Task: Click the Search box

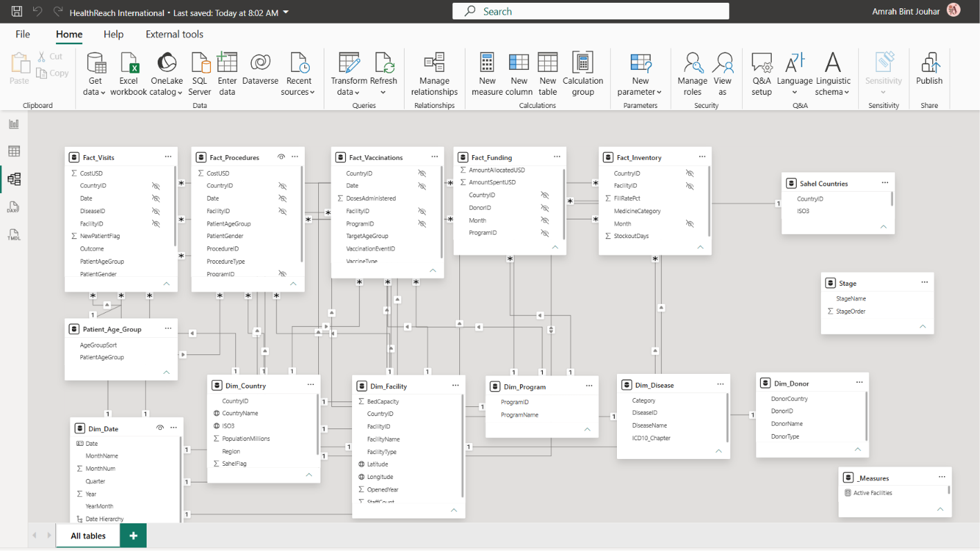Action: coord(591,11)
